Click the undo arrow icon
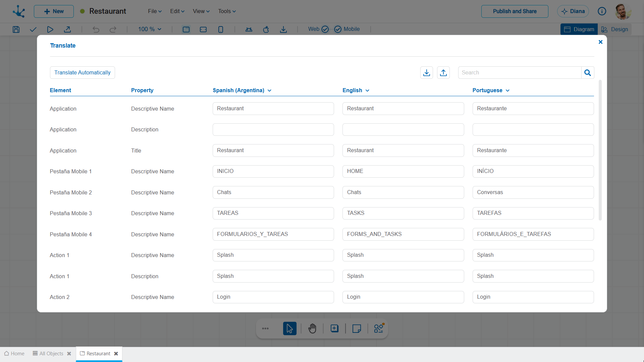Viewport: 644px width, 362px height. pos(96,29)
